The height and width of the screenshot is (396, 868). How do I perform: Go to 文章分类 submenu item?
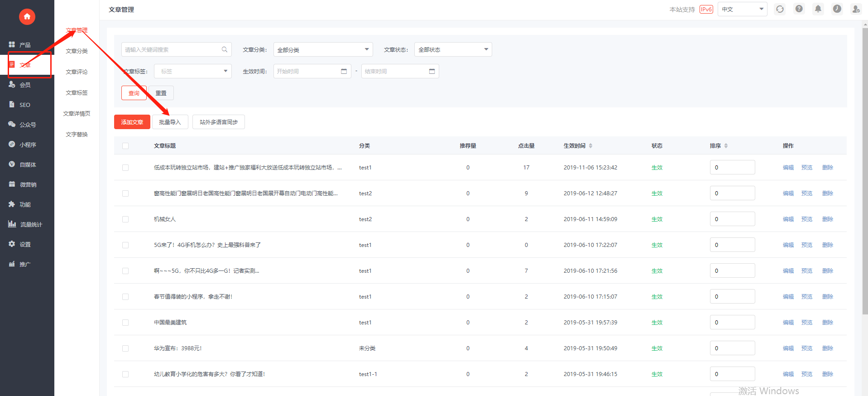(x=77, y=51)
